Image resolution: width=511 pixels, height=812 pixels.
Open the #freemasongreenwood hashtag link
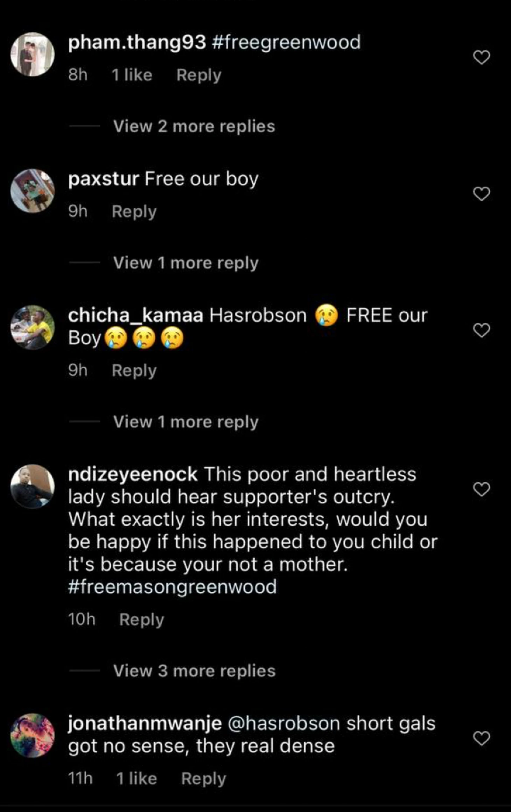(172, 587)
